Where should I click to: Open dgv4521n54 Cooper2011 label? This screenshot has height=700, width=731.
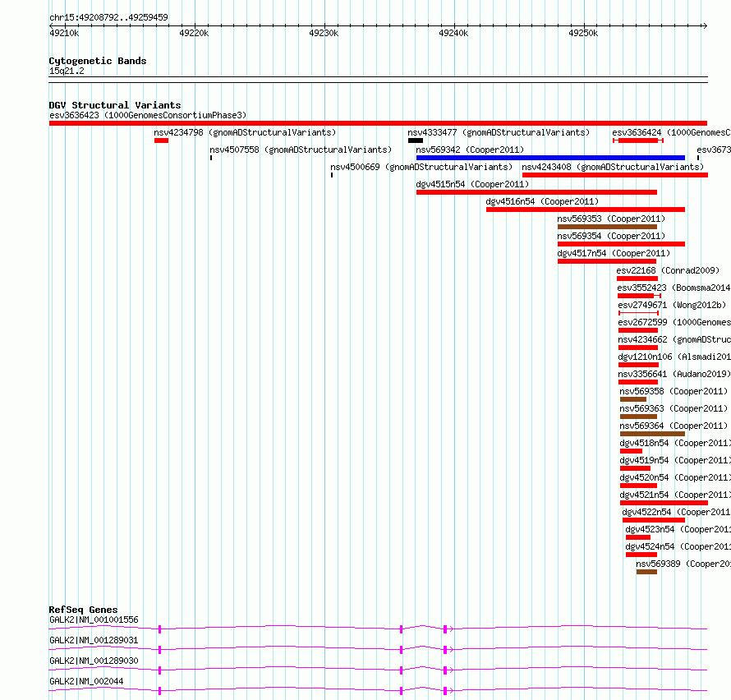(675, 495)
